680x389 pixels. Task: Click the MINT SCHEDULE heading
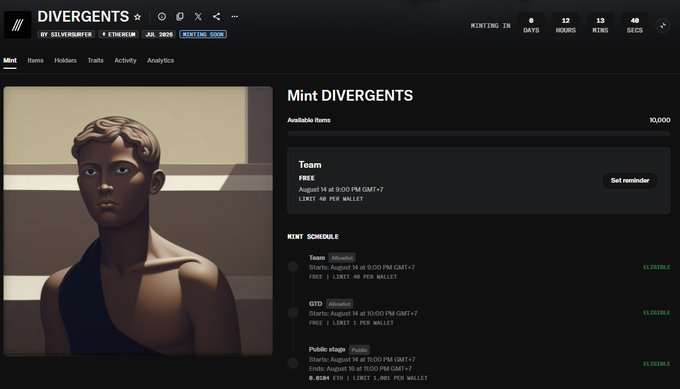313,236
